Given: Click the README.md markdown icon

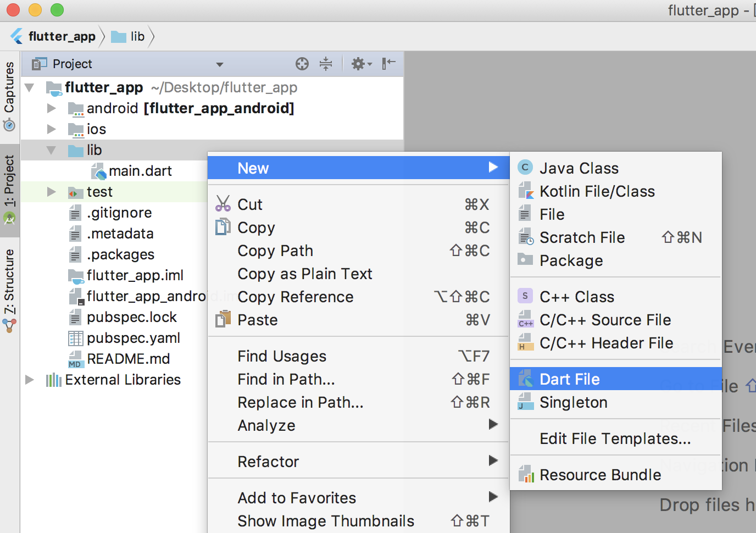Looking at the screenshot, I should click(x=75, y=359).
